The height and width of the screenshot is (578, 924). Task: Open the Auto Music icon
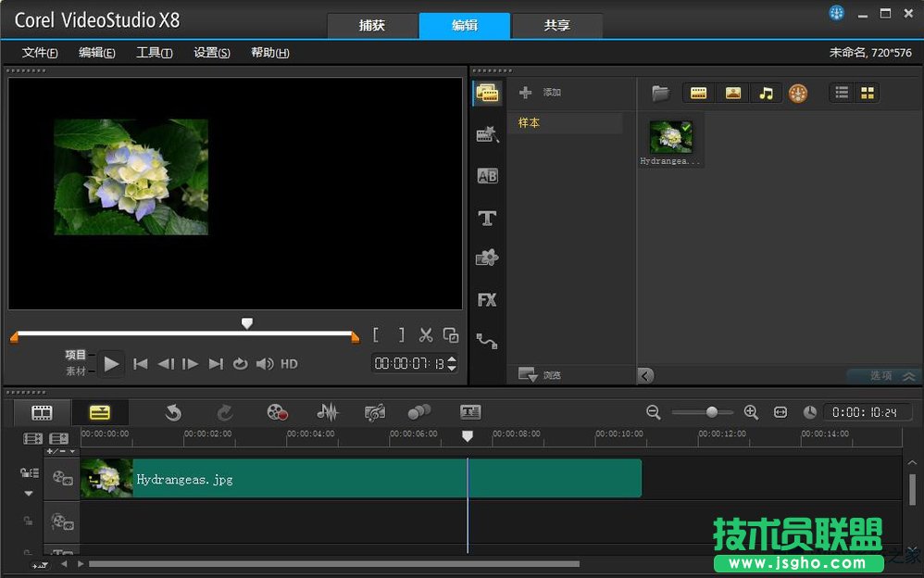[375, 412]
